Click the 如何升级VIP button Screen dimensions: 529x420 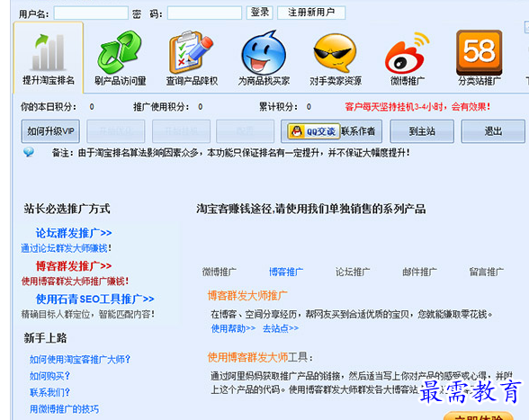click(50, 131)
